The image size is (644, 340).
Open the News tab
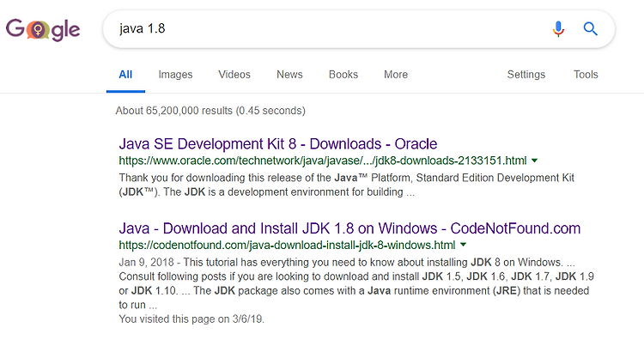point(289,75)
